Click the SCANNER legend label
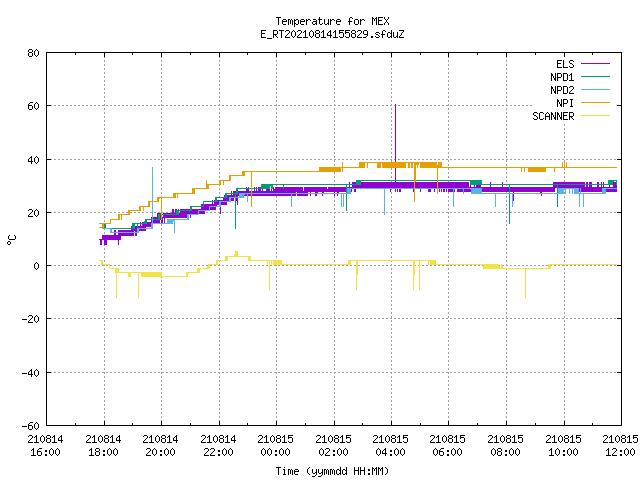Screen dimensions: 640x480 pos(553,116)
